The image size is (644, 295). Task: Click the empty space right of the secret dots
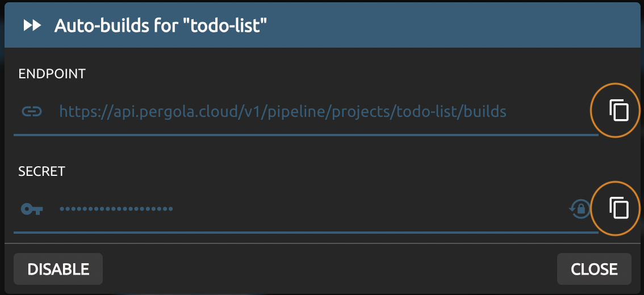[x=369, y=209]
